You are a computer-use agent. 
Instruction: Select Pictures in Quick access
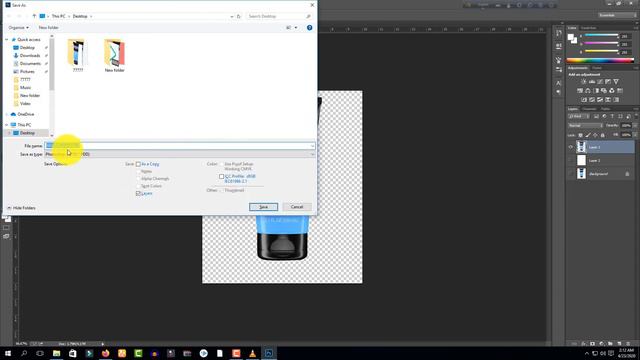[x=27, y=72]
